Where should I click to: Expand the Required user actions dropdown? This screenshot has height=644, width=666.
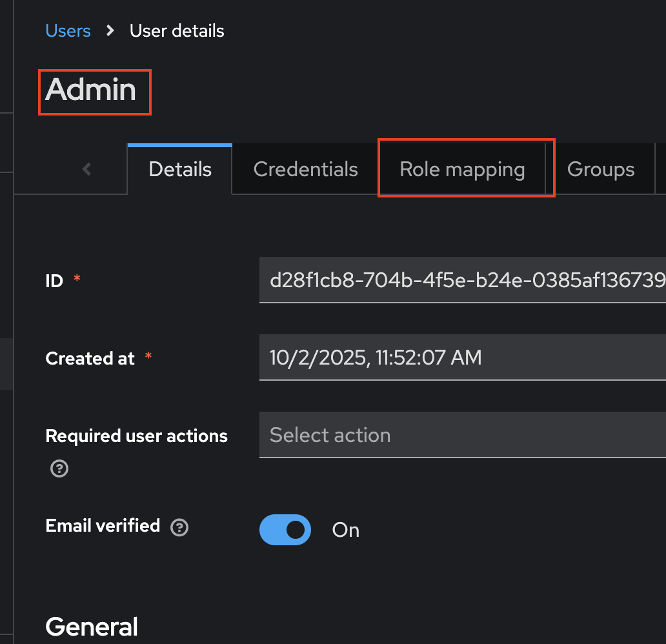461,435
